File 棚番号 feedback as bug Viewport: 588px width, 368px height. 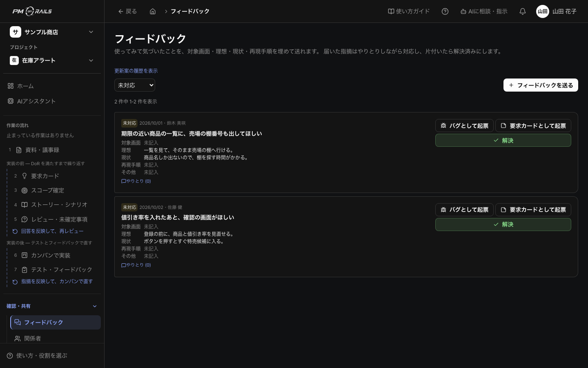click(464, 126)
